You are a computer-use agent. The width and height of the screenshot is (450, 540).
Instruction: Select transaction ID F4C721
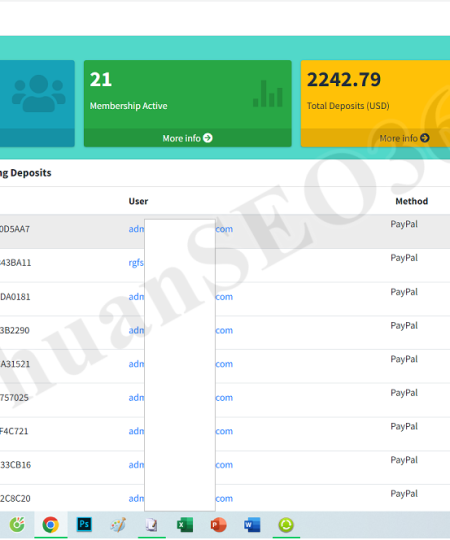(x=14, y=431)
